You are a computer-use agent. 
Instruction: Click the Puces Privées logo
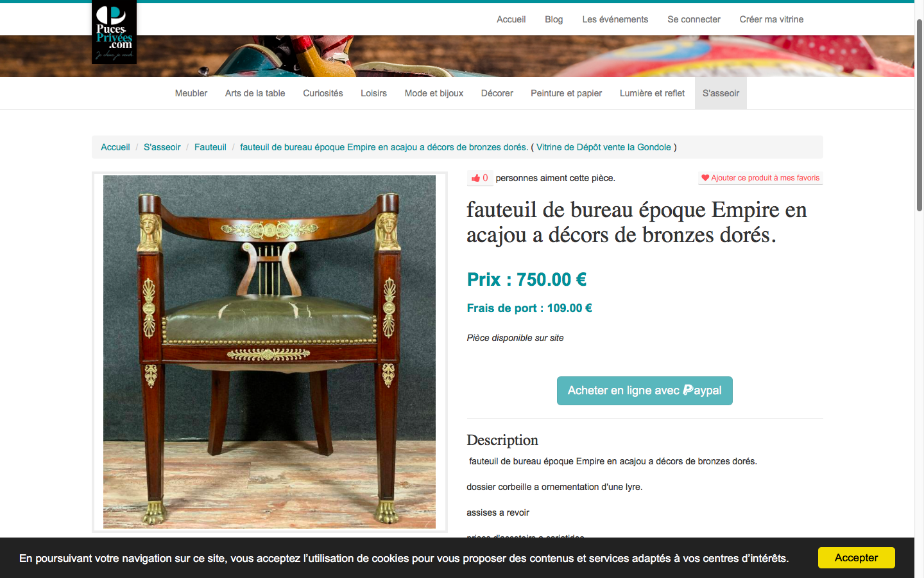tap(114, 32)
